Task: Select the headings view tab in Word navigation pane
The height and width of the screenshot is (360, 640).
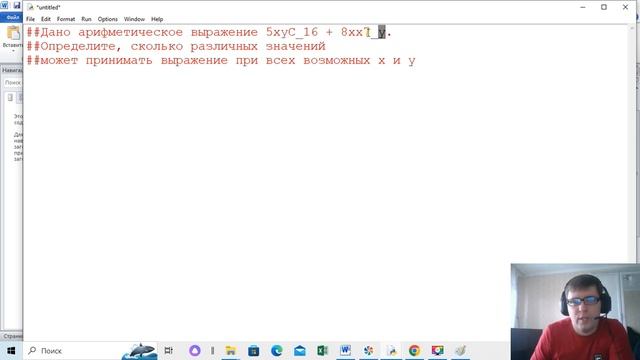Action: (10, 98)
